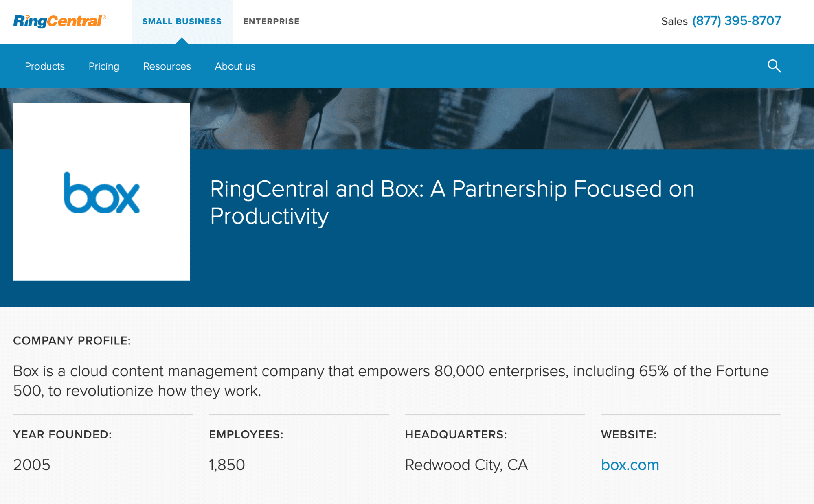Click the hero banner photo
Viewport: 814px width, 504px height.
[489, 119]
